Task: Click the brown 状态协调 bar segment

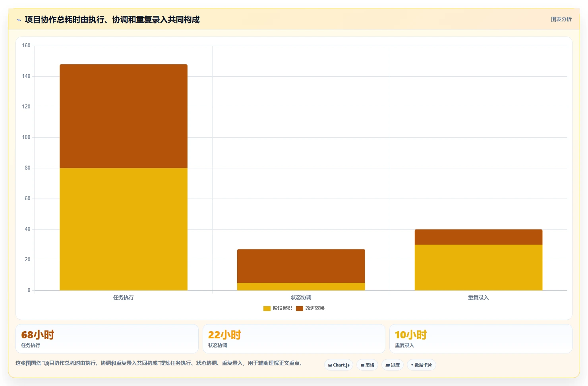Action: [301, 266]
